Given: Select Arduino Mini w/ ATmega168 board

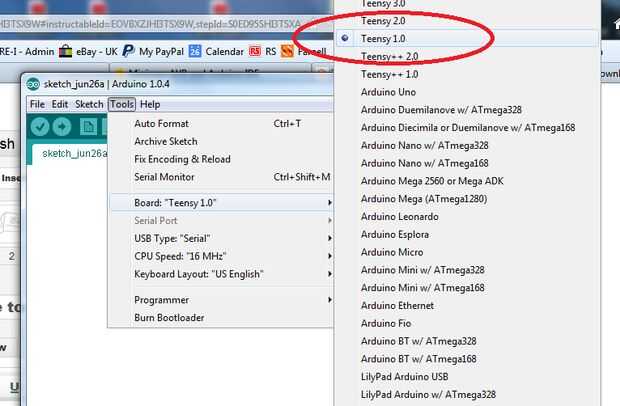Looking at the screenshot, I should tap(467, 288).
